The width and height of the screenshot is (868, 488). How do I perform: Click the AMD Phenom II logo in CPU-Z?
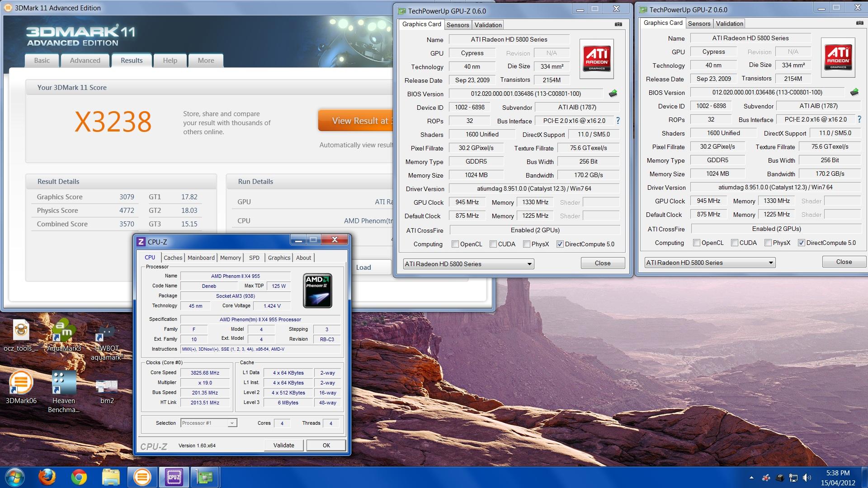317,291
